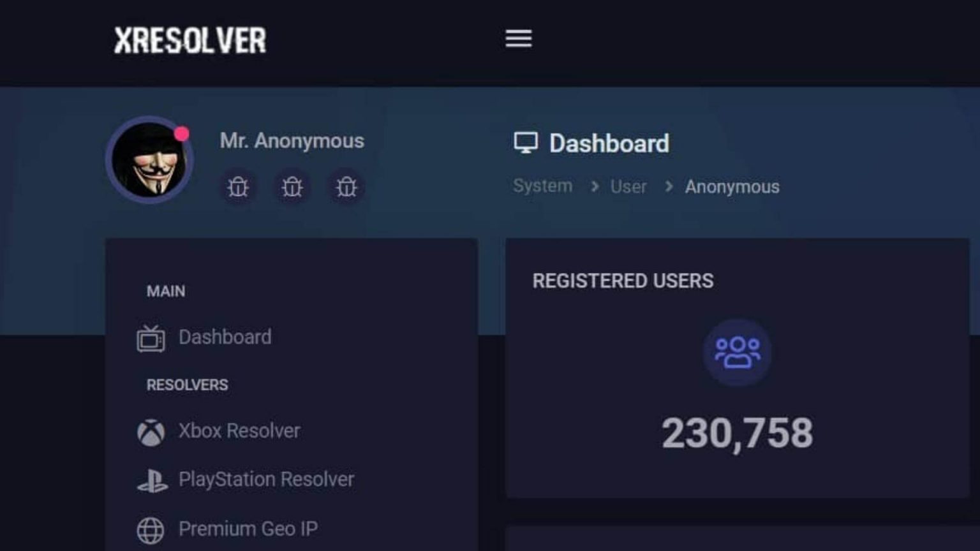Open Premium Geo IP via its globe icon

click(151, 529)
